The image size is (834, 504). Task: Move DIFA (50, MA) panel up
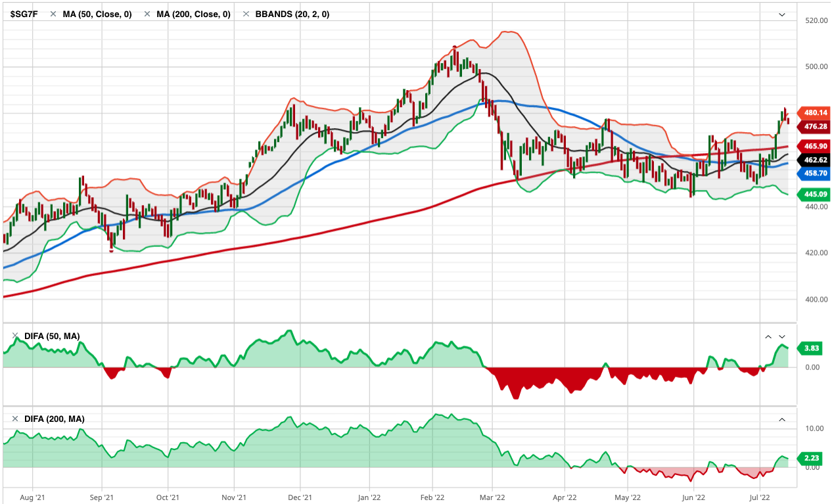click(x=768, y=336)
